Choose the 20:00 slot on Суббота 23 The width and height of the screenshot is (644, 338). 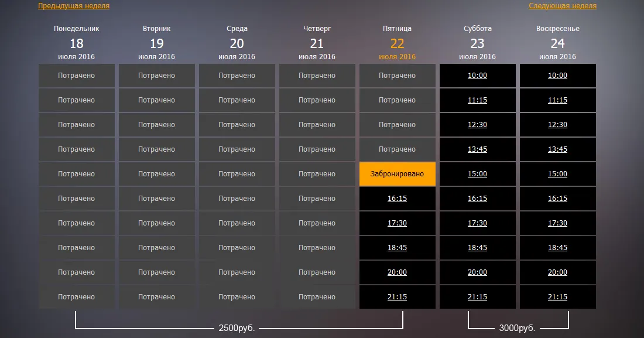(477, 272)
